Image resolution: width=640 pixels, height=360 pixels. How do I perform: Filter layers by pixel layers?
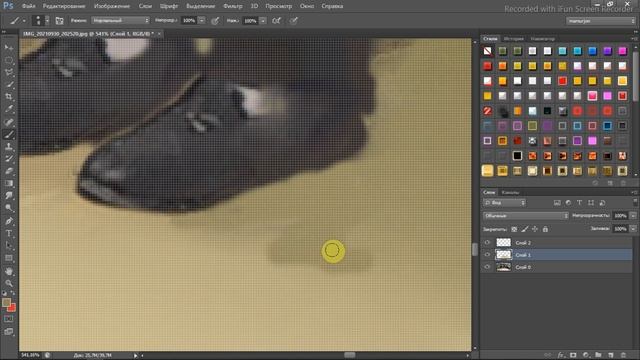[557, 203]
